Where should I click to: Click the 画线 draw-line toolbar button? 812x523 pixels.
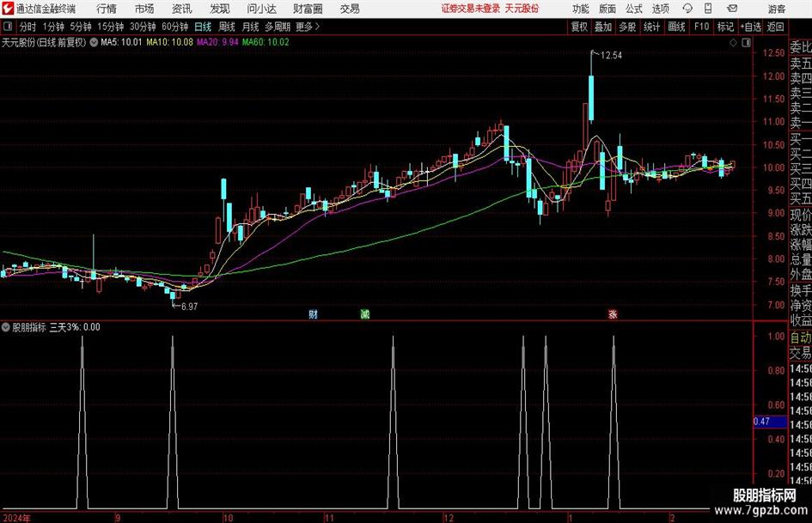pos(676,27)
